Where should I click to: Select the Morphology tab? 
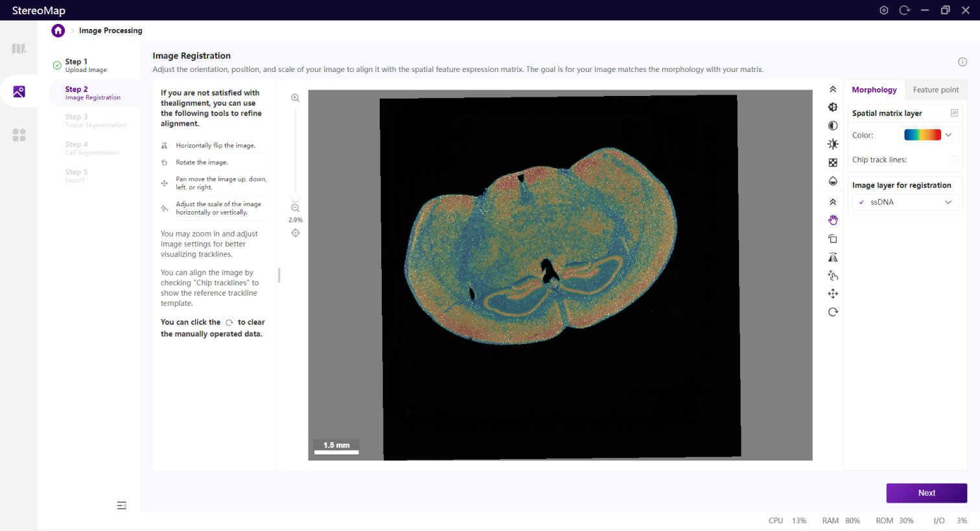click(x=874, y=90)
